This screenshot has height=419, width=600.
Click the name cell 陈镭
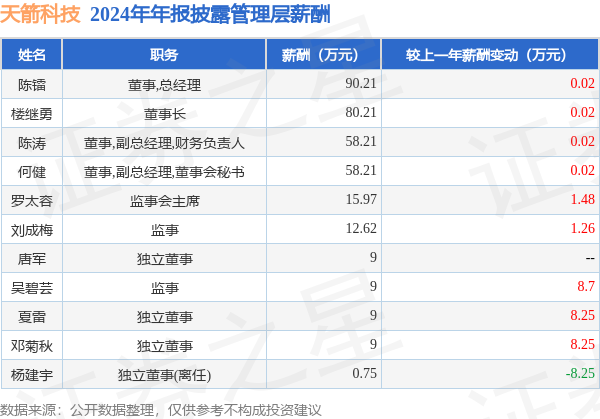[x=32, y=85]
